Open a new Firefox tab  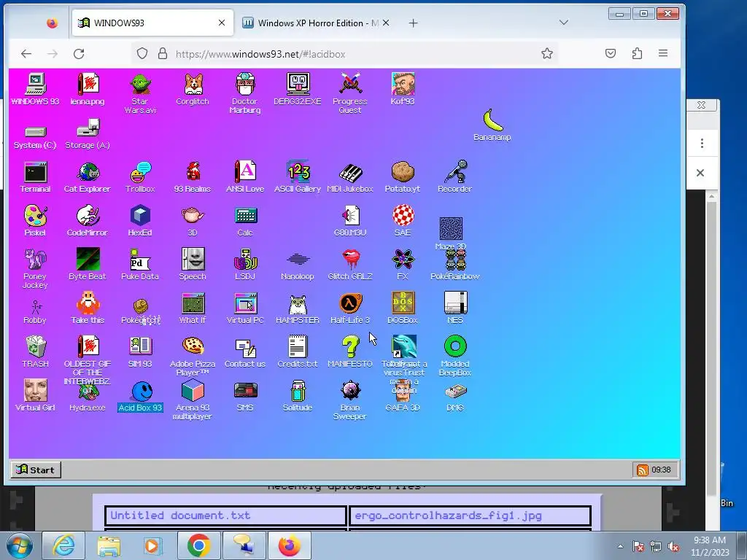point(413,23)
